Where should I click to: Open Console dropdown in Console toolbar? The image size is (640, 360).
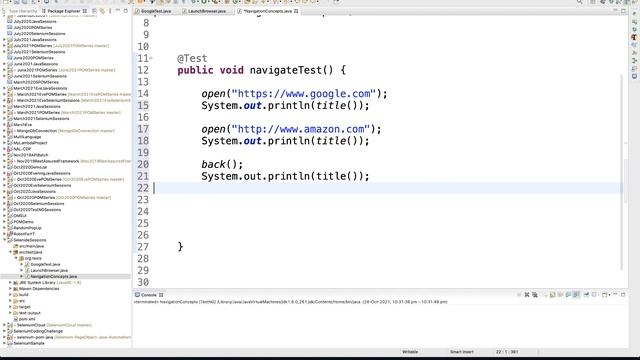pyautogui.click(x=606, y=295)
